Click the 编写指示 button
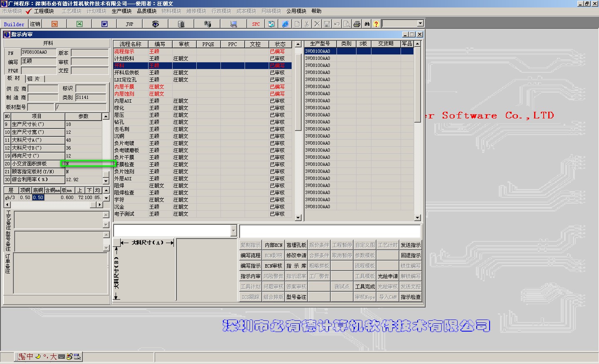The image size is (599, 364). click(x=250, y=266)
